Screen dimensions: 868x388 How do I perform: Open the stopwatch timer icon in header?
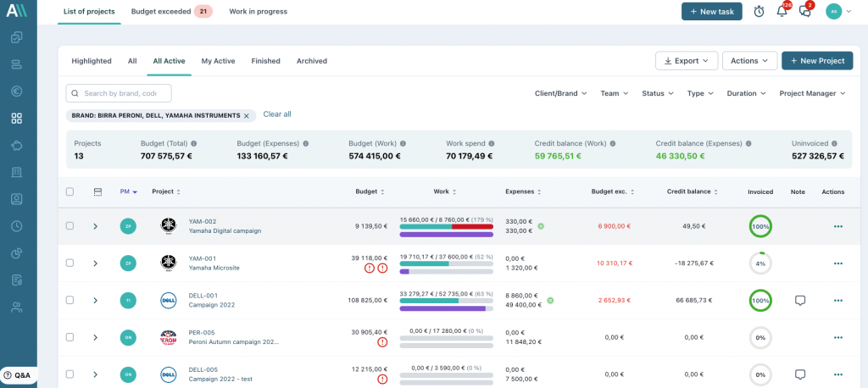pyautogui.click(x=759, y=11)
